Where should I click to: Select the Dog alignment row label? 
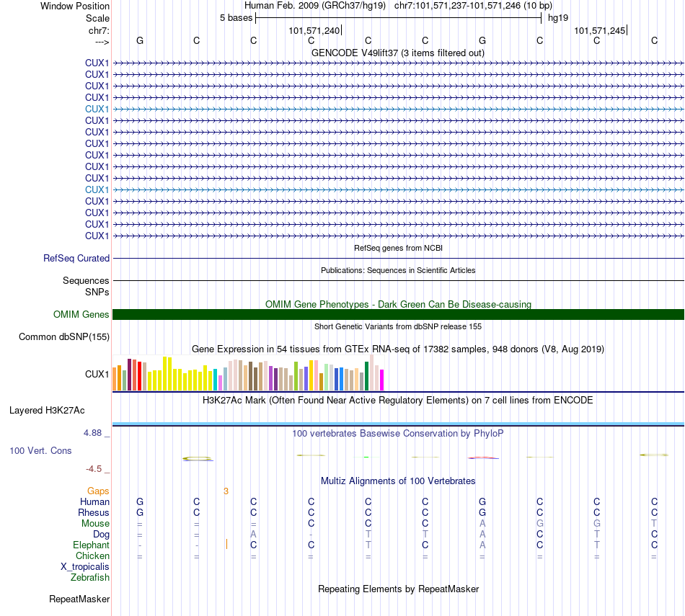point(101,535)
